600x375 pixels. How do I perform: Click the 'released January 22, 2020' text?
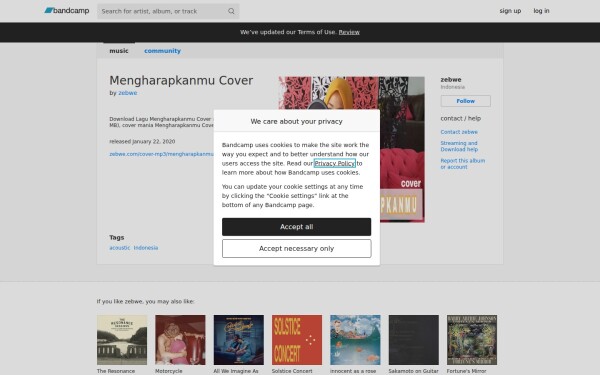click(142, 142)
